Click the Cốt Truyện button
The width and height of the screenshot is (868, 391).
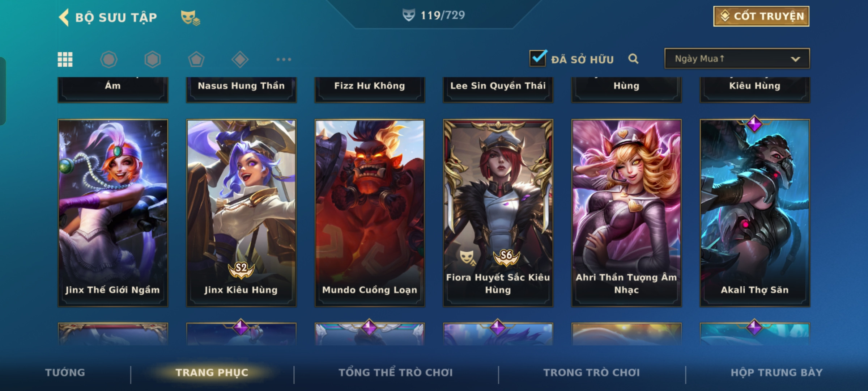[x=761, y=16]
